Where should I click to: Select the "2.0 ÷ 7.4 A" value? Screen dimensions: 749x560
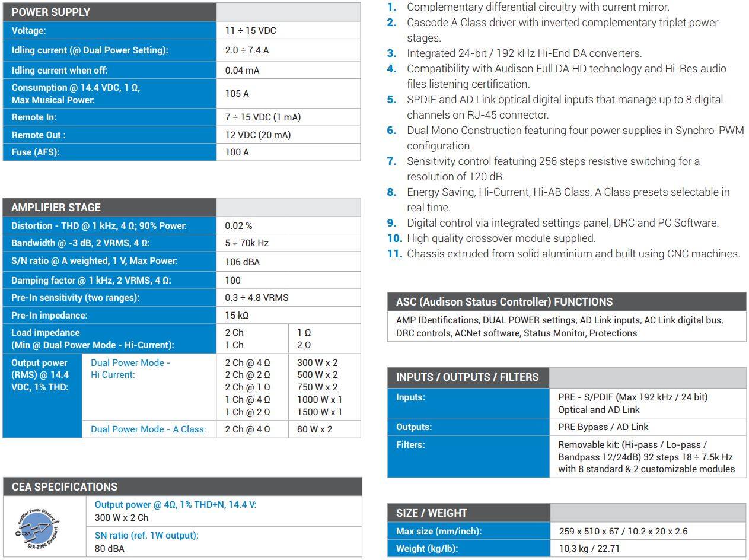tap(247, 50)
